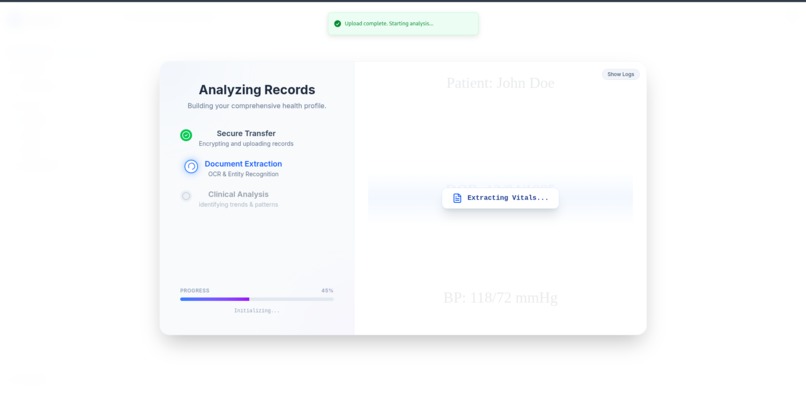The image size is (806, 393).
Task: Click the purple progress bar
Action: pos(257,299)
